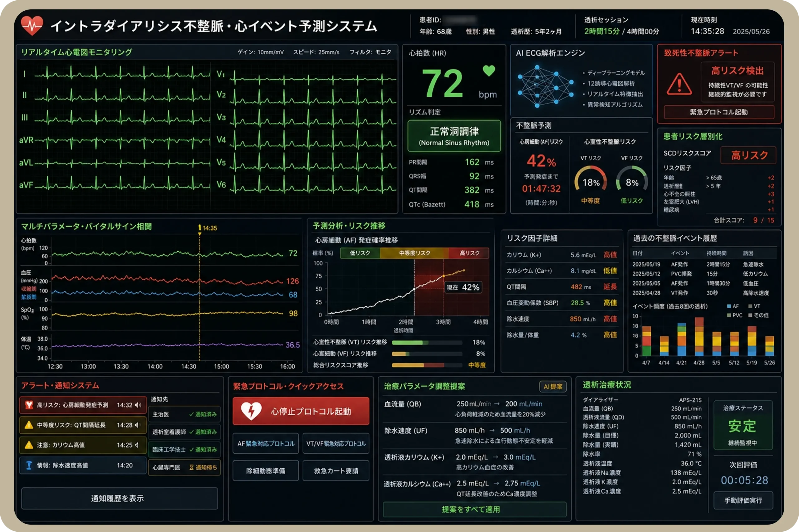The image size is (799, 532).
Task: Click 除細動器準備 button
Action: tap(266, 471)
